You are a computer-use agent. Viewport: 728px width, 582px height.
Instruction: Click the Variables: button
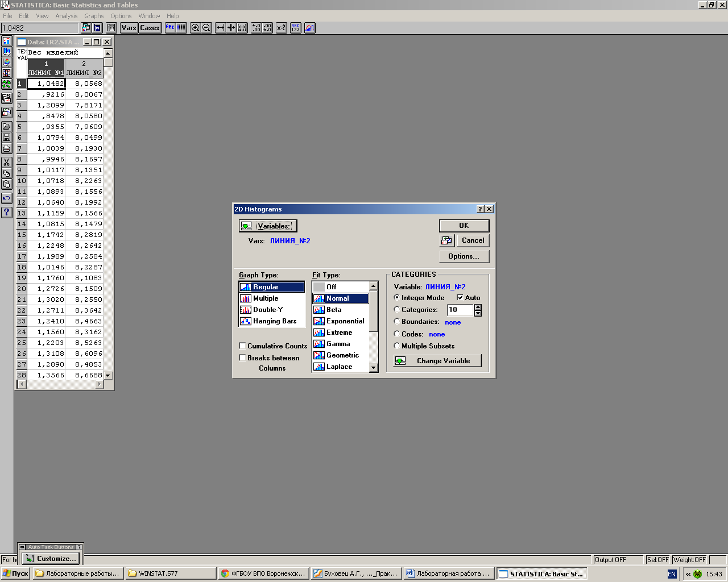point(268,226)
